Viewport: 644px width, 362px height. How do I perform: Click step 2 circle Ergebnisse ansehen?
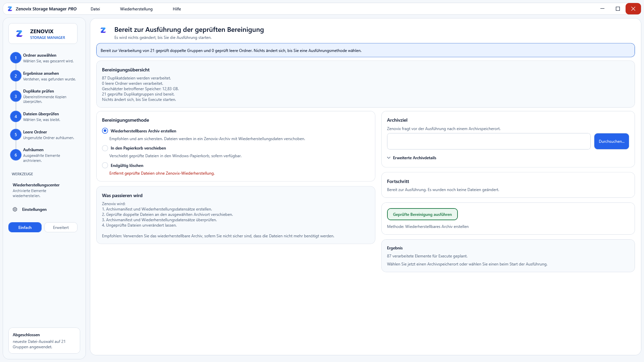pos(16,76)
